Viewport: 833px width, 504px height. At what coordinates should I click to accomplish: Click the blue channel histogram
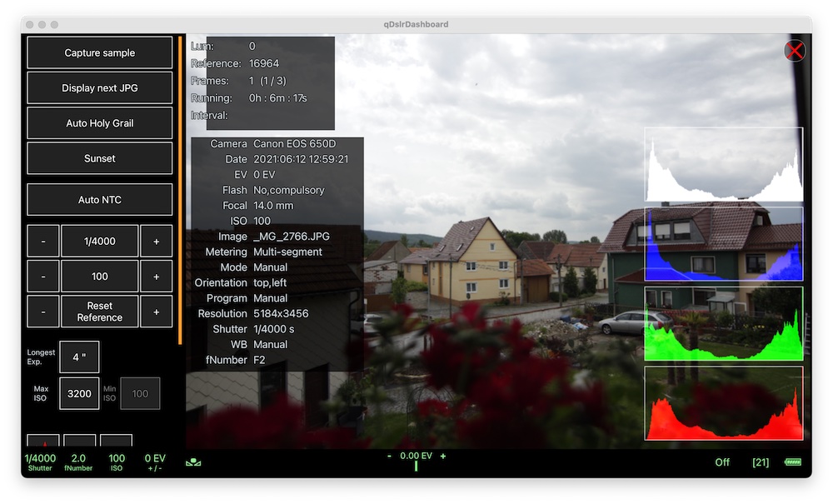(x=723, y=244)
